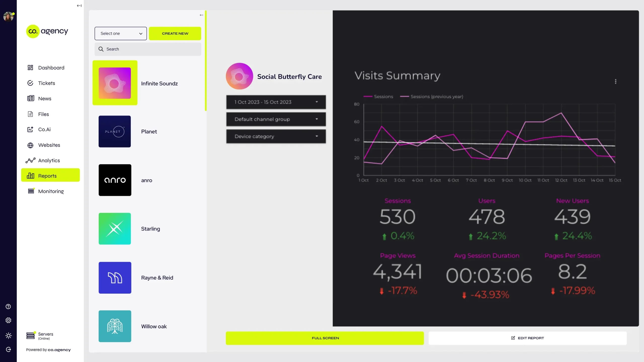Open the settings gear at bottom left
Screen dimensions: 644x362
coord(8,320)
